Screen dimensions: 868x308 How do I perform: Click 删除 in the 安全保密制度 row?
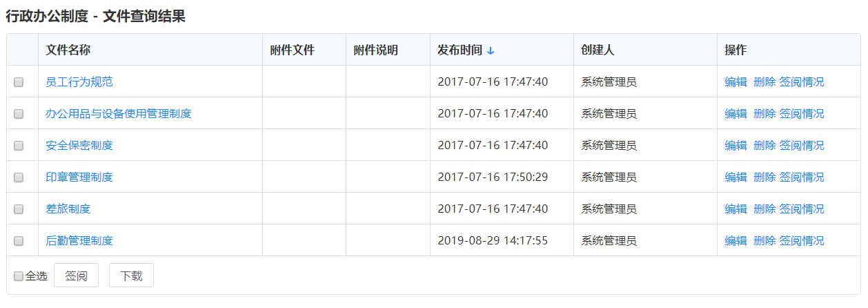point(765,146)
